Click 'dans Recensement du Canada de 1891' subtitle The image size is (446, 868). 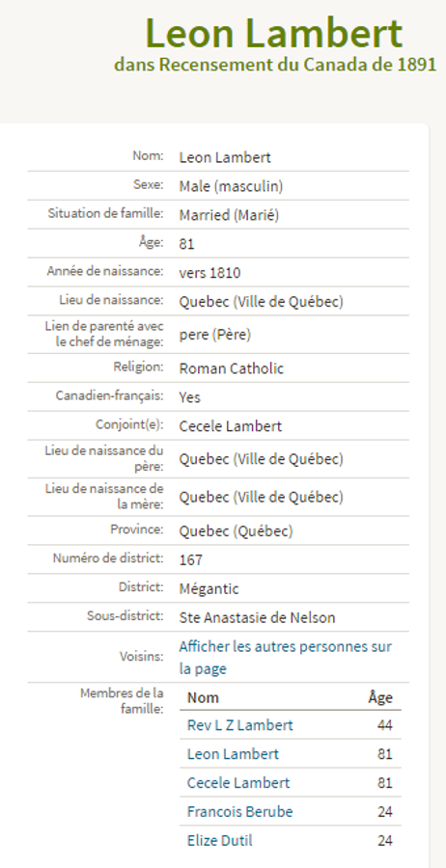tap(275, 65)
